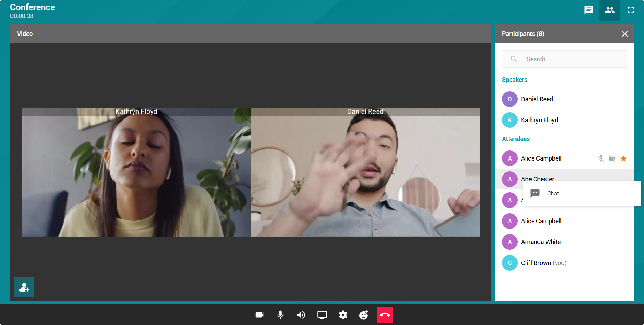Open the emoji reactions icon

pos(364,315)
